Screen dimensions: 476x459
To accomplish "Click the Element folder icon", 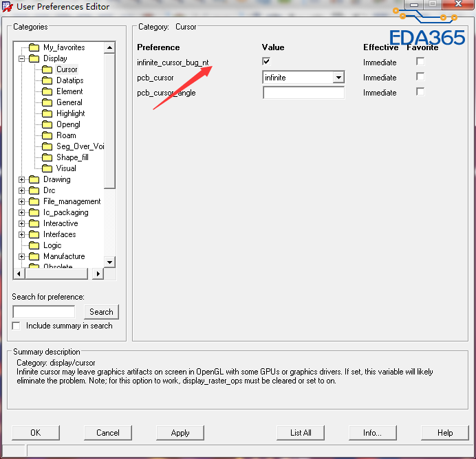I will point(47,91).
